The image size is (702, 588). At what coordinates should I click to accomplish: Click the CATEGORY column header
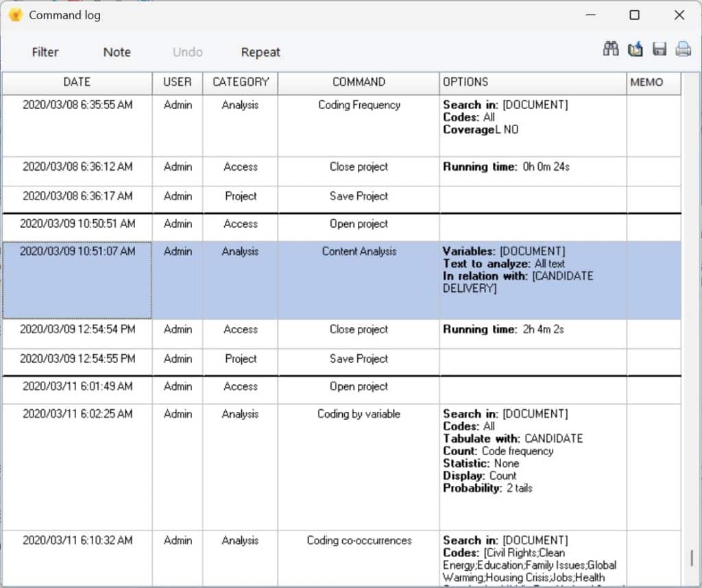241,82
